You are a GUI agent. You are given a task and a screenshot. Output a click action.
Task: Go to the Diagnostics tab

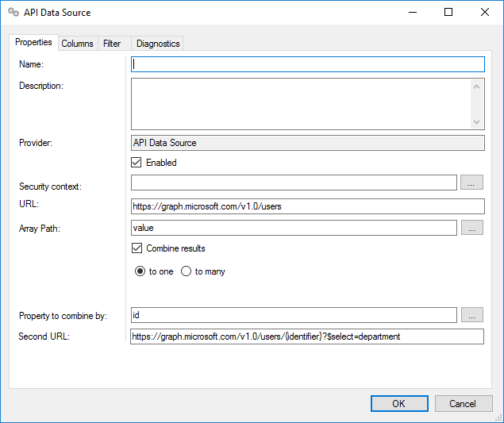pyautogui.click(x=157, y=44)
